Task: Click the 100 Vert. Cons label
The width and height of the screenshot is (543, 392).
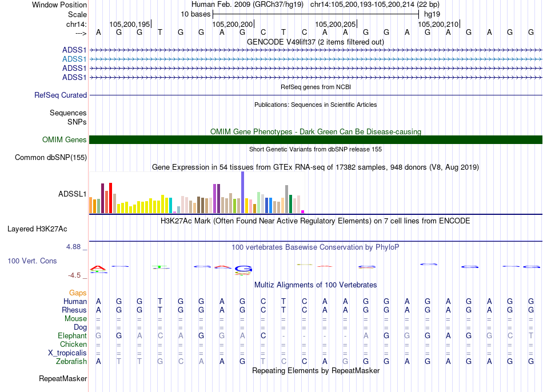Action: [32, 261]
